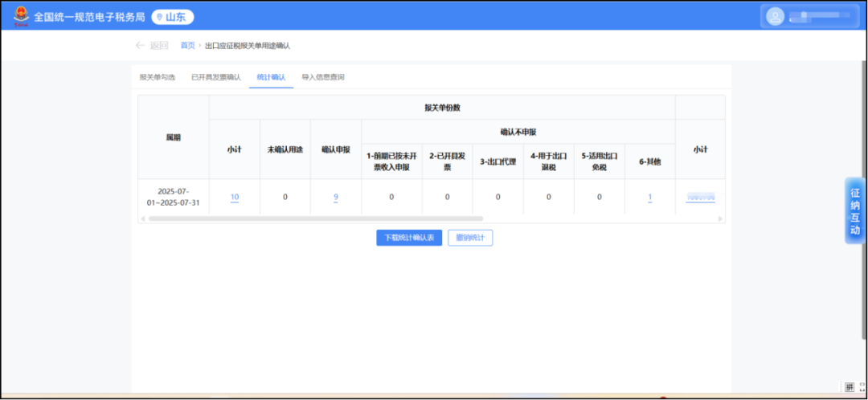Click the 未确认用途 column header
This screenshot has height=400, width=868.
285,149
